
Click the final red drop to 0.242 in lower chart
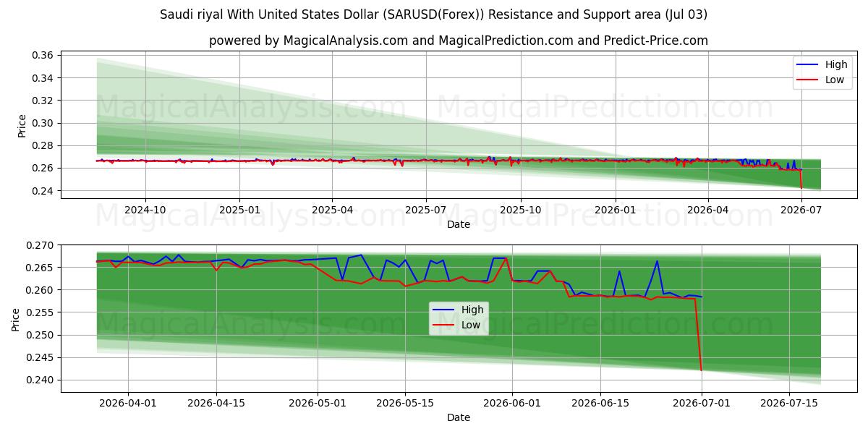coord(699,335)
